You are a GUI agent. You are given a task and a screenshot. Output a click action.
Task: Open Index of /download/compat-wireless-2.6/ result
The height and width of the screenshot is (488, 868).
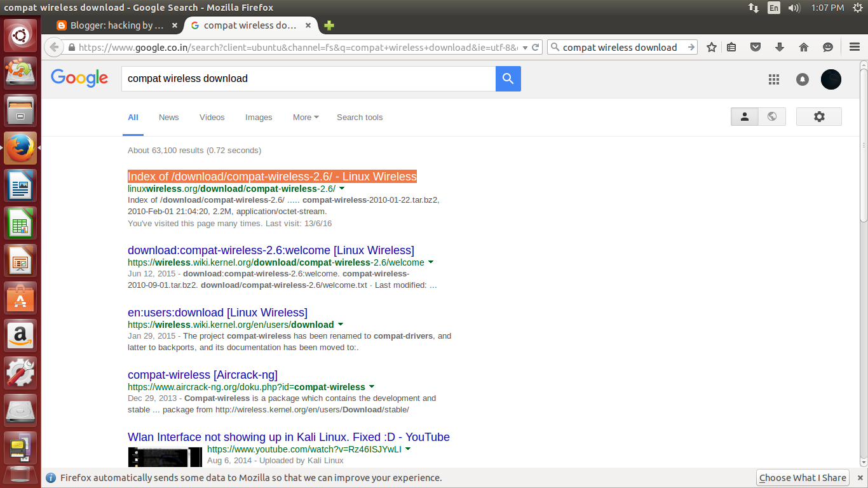click(272, 176)
